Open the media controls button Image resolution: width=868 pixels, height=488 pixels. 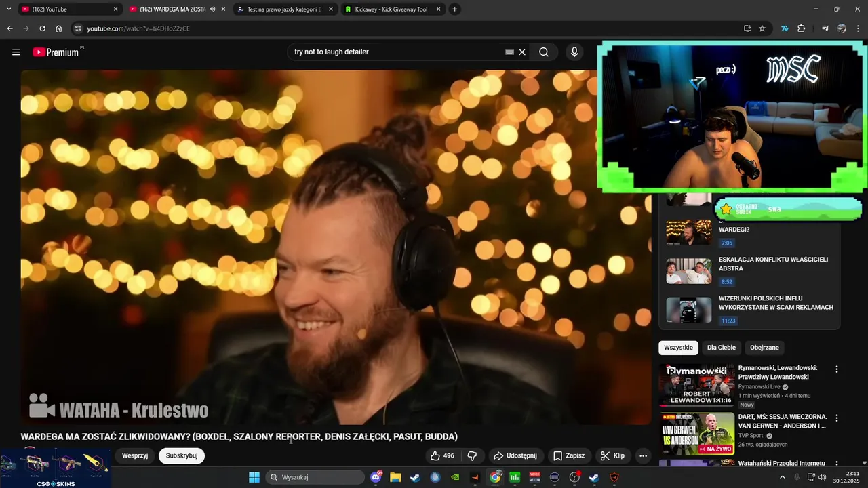825,28
